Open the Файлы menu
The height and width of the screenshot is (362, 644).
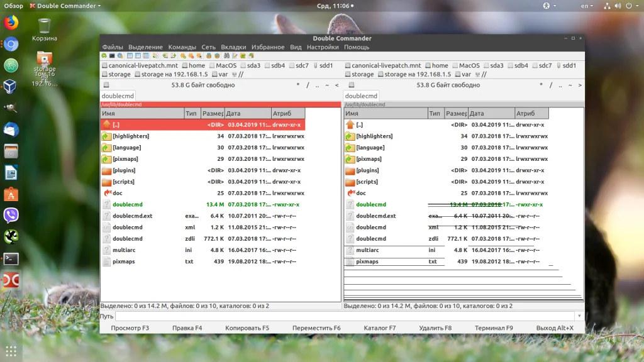(x=113, y=47)
